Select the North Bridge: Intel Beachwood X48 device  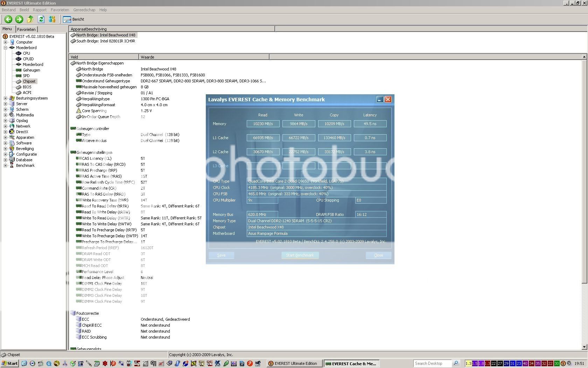(103, 35)
